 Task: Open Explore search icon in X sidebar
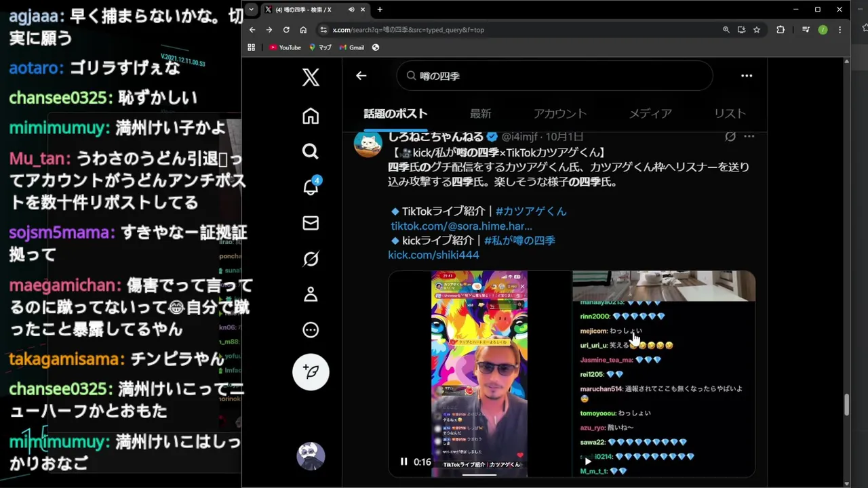click(x=311, y=151)
